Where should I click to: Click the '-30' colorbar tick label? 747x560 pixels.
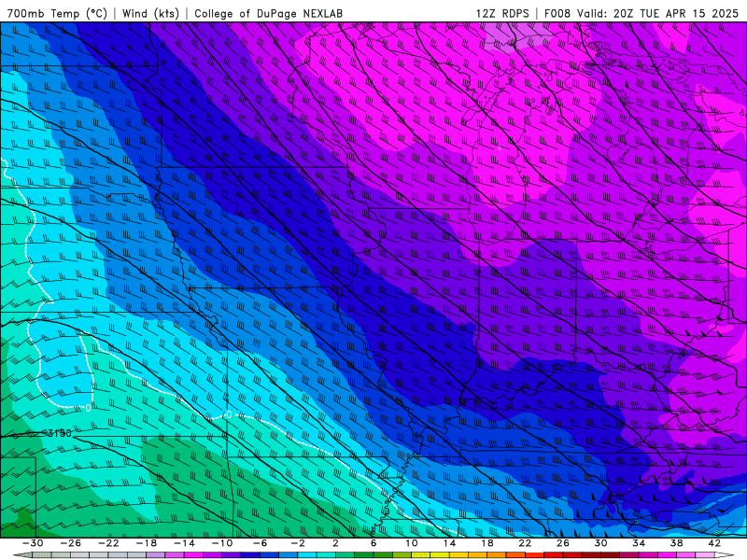pyautogui.click(x=33, y=543)
